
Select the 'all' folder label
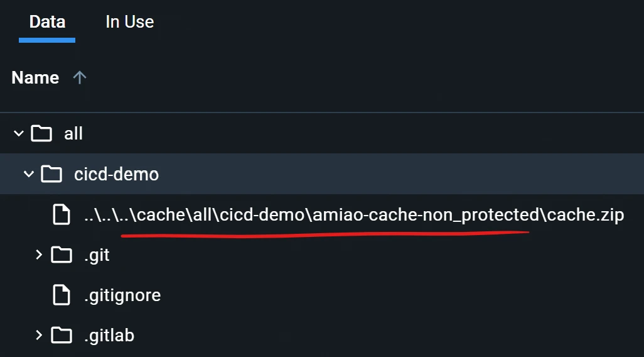point(73,134)
